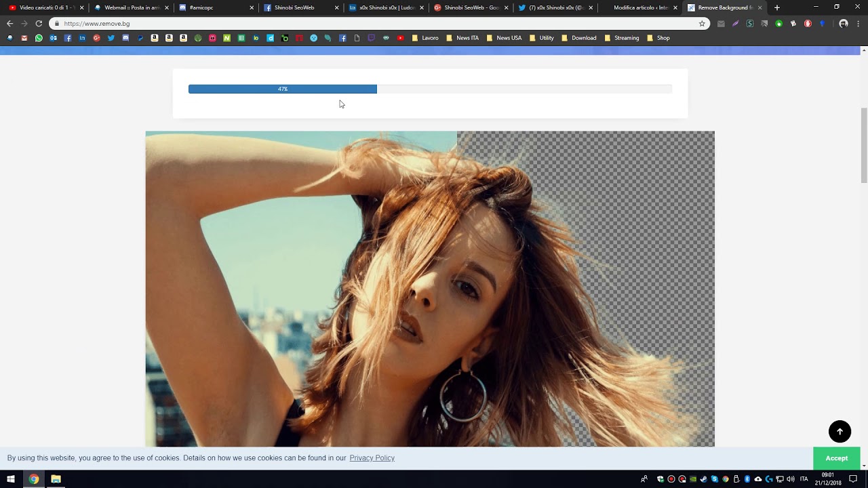This screenshot has width=868, height=488.
Task: Expand the News USA bookmarks folder
Action: 503,38
